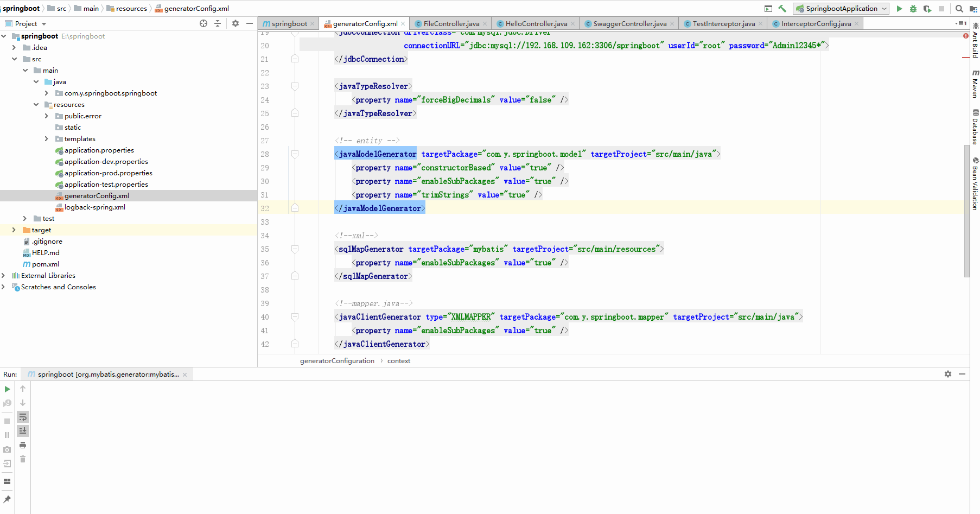Viewport: 980px width, 514px height.
Task: Open Search Everywhere magnifier icon
Action: coord(959,9)
